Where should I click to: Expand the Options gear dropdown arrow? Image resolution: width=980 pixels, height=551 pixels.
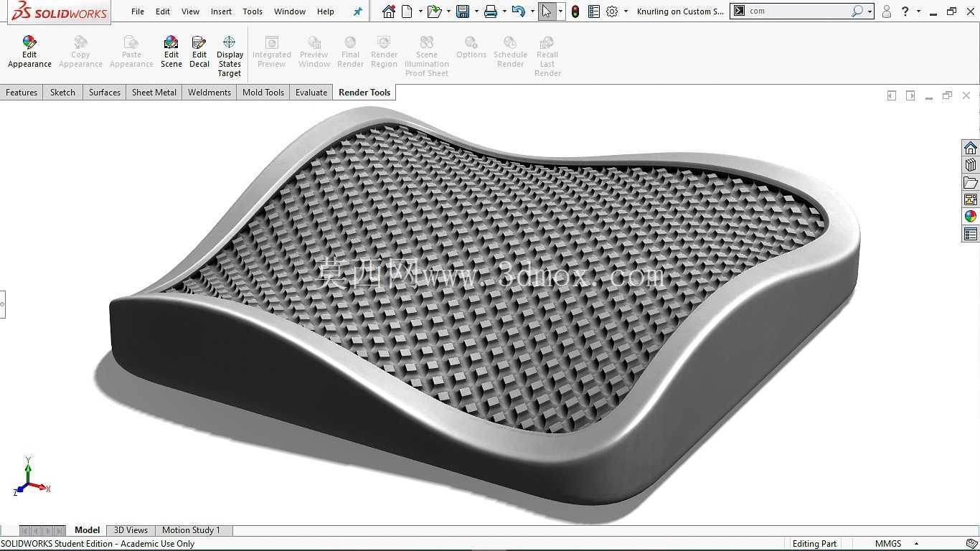click(x=626, y=11)
